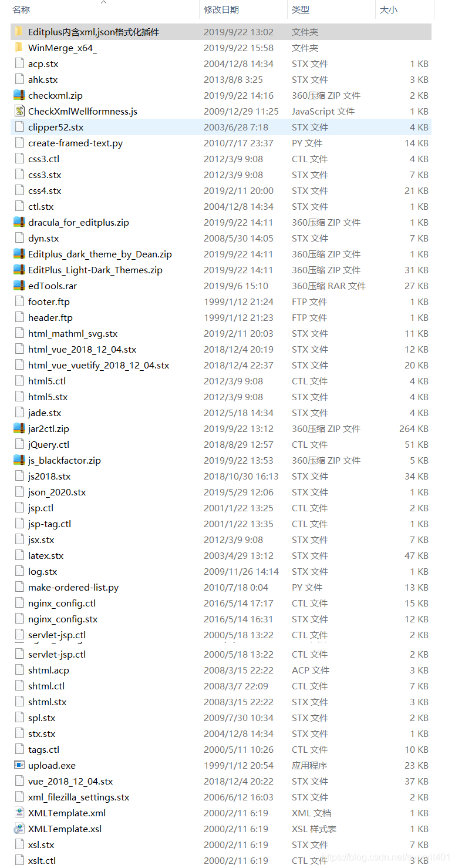
Task: Click the upload.exe application icon
Action: pyautogui.click(x=19, y=765)
